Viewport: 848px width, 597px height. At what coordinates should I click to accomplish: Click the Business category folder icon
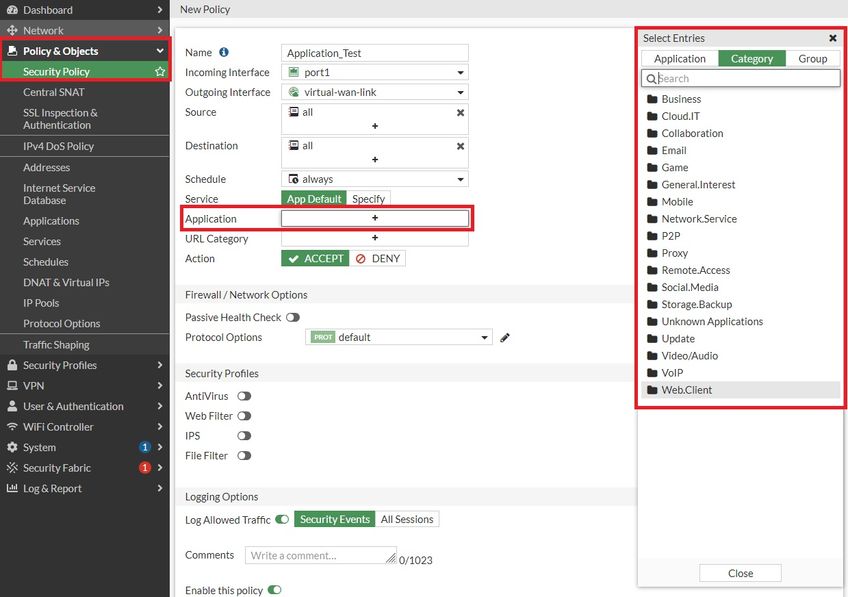(x=652, y=99)
